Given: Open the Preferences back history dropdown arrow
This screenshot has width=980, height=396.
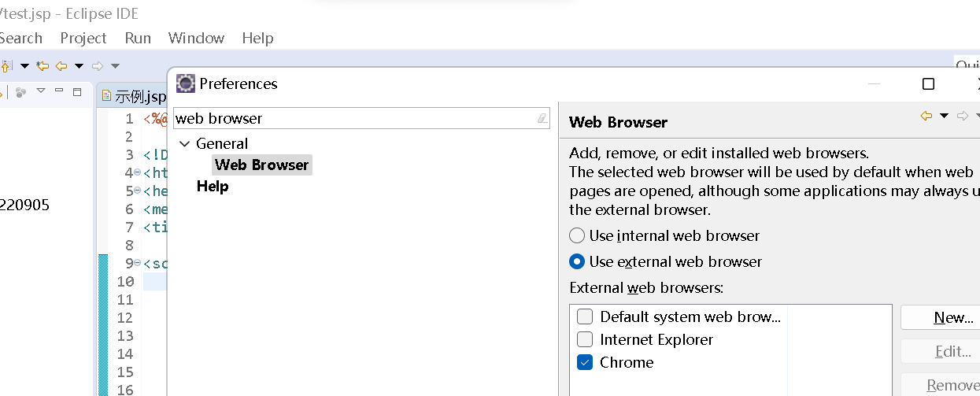Looking at the screenshot, I should tap(945, 116).
